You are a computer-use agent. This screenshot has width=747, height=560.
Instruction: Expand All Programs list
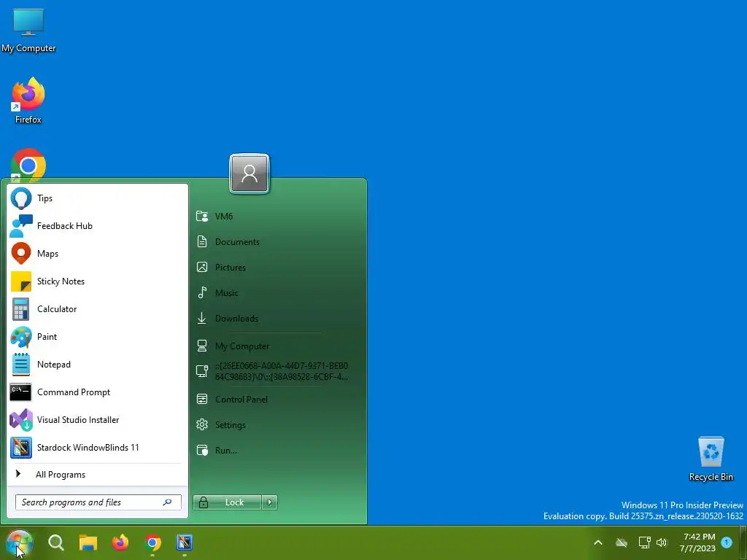97,474
